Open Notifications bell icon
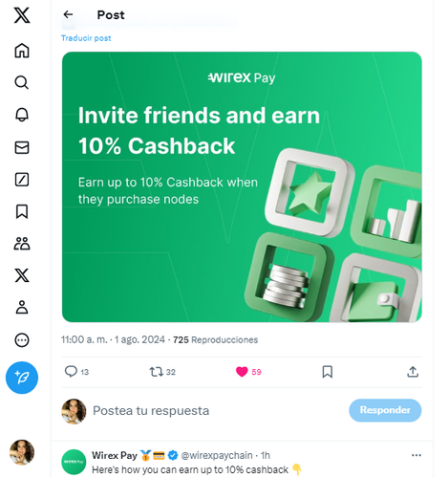 pos(22,115)
